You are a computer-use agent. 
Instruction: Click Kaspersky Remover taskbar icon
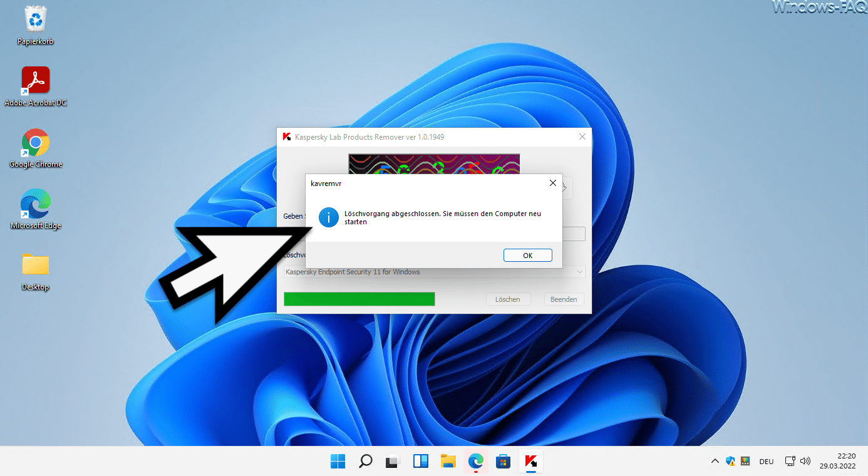[531, 462]
